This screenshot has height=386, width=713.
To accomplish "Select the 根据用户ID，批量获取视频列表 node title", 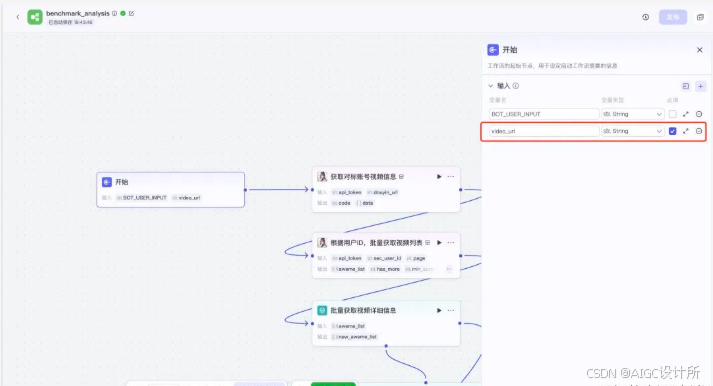I will (377, 243).
